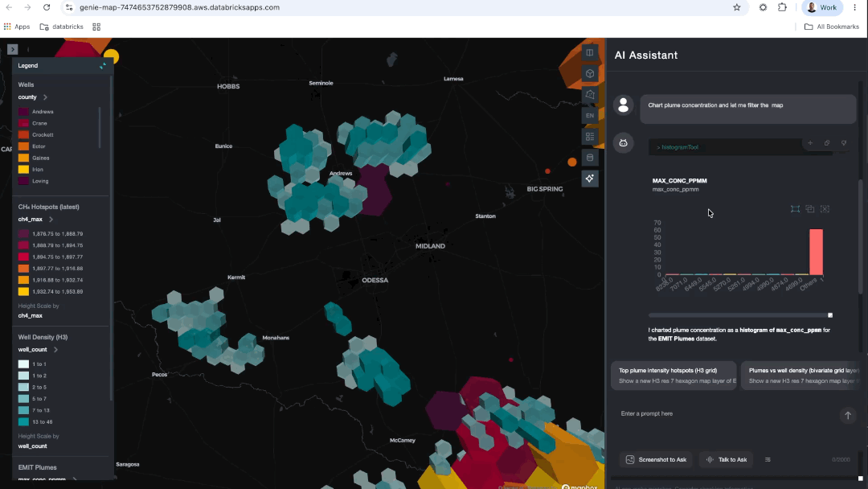
Task: Open the All Bookmarks folder
Action: pyautogui.click(x=832, y=27)
